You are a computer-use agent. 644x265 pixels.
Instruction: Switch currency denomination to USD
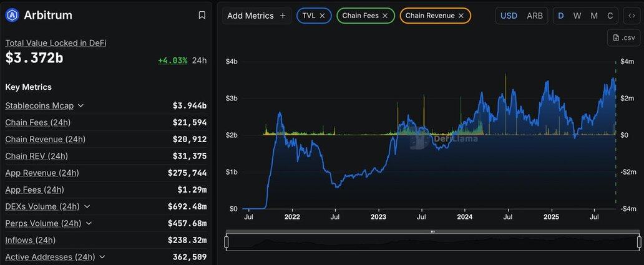point(509,16)
